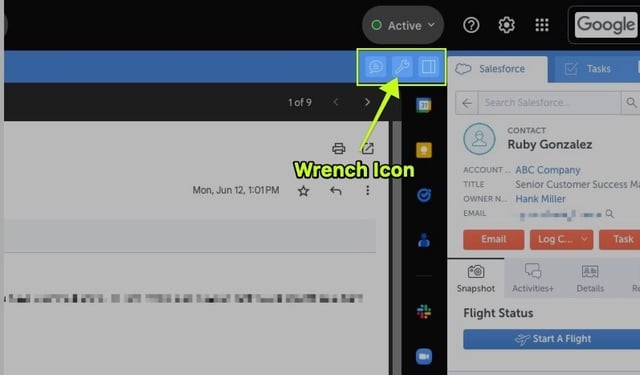Viewport: 640px width, 375px height.
Task: Open Google Tasks blue checkmark icon
Action: (424, 195)
